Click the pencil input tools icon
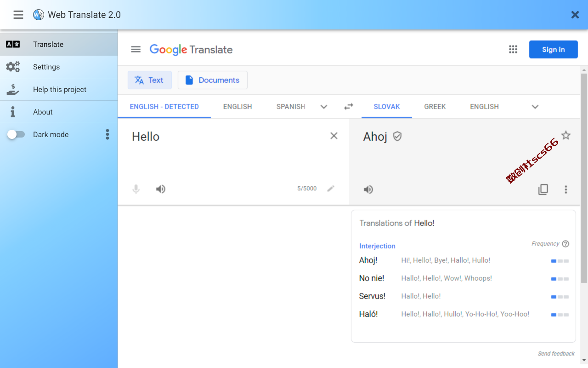This screenshot has width=588, height=368. click(x=331, y=189)
